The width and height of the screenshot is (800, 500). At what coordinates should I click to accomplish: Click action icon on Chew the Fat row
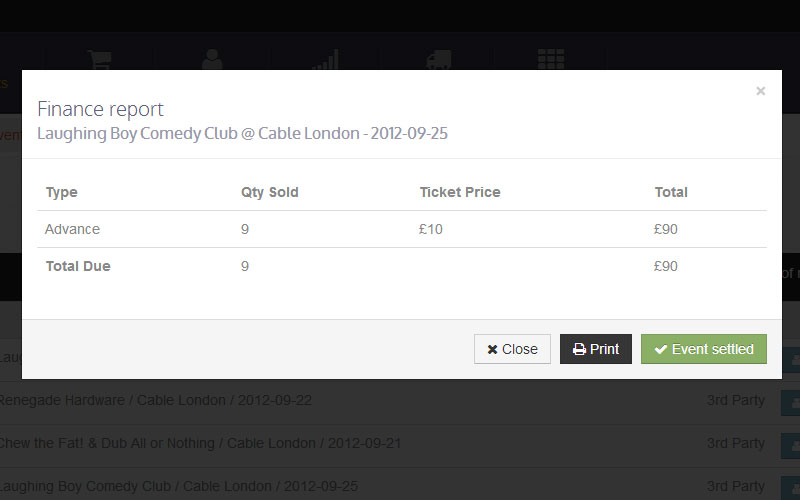(x=791, y=444)
